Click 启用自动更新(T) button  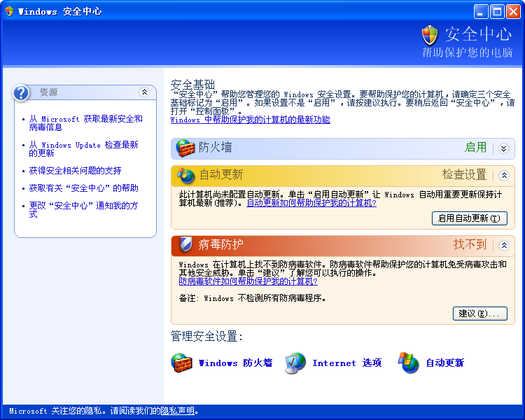pos(470,218)
